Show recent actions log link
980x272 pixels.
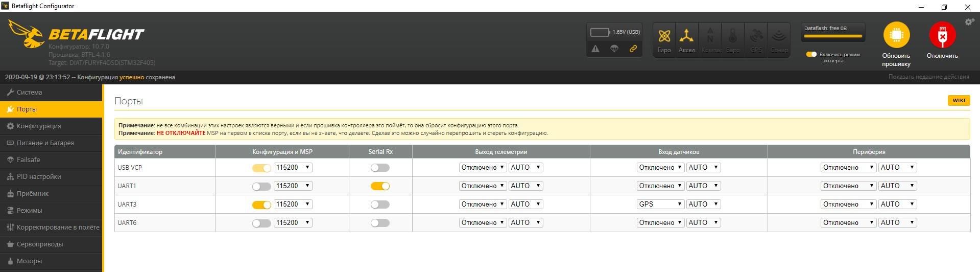pyautogui.click(x=928, y=77)
